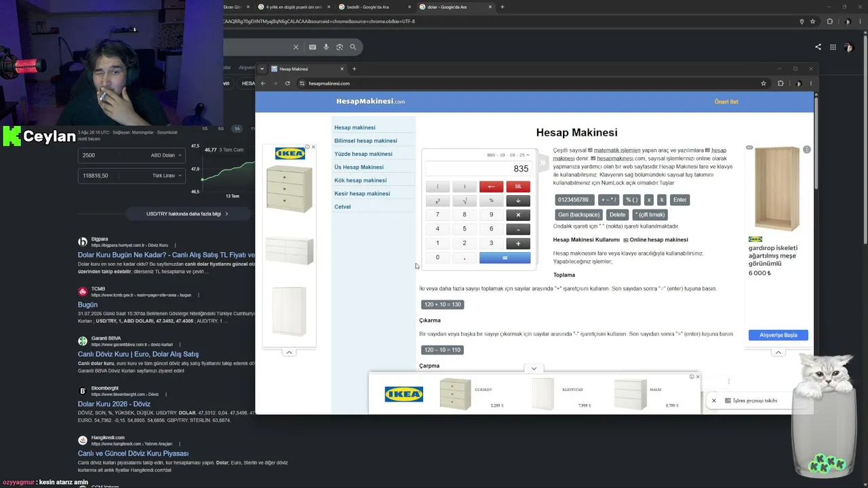Viewport: 868px width, 488px height.
Task: Click the decimal point calculator key
Action: 465,258
